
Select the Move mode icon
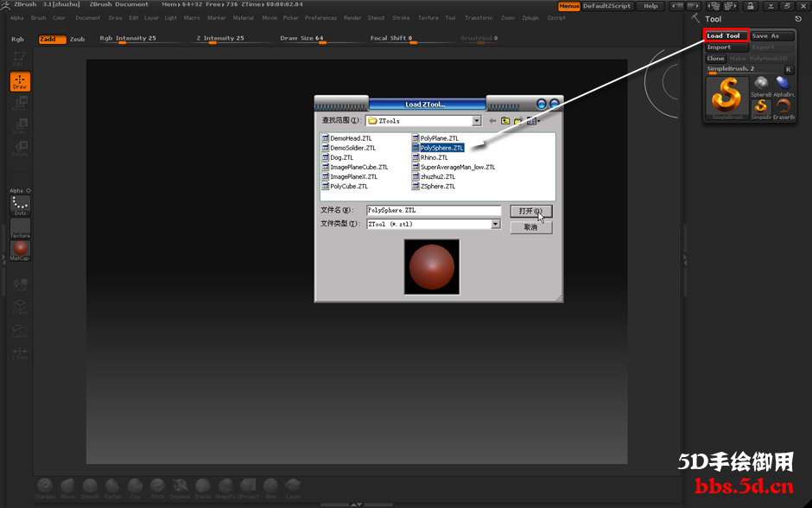point(20,104)
